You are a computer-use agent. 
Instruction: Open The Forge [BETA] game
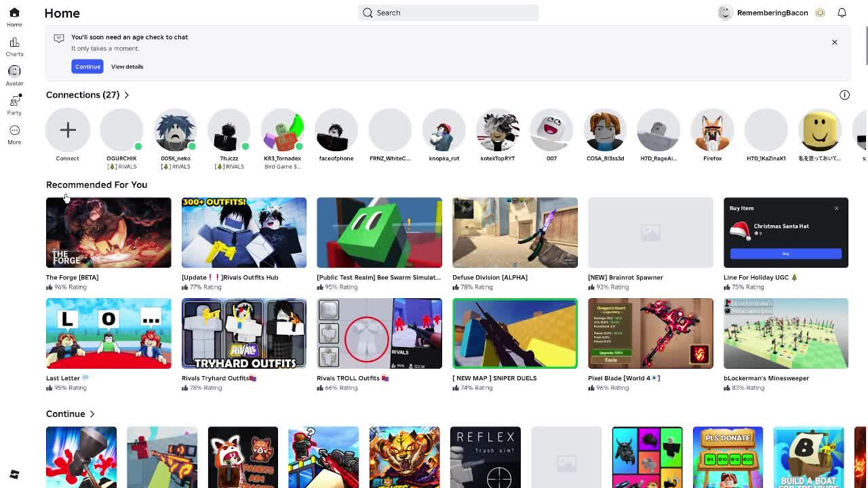pos(108,232)
